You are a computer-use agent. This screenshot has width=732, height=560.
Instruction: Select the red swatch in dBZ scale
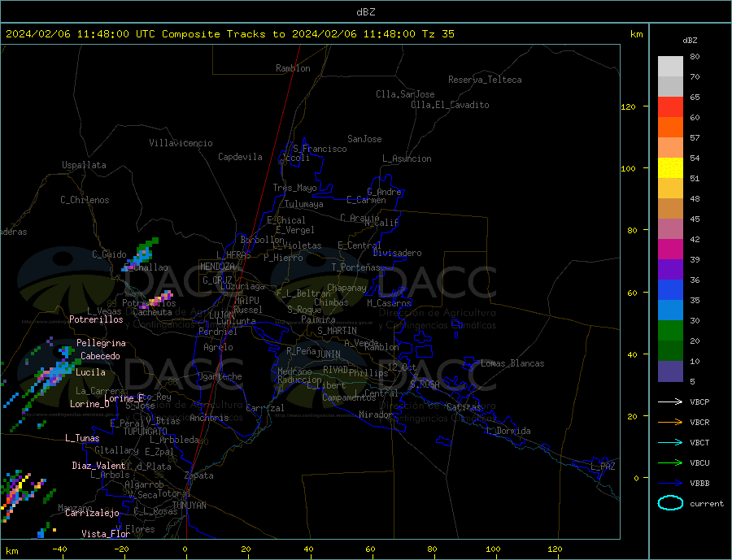(x=670, y=106)
